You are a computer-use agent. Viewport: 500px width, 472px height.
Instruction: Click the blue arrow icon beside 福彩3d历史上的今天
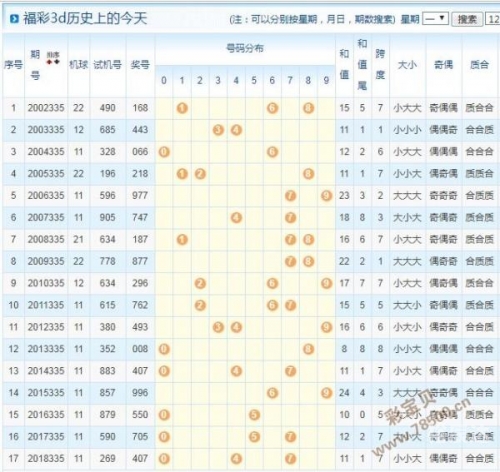[14, 19]
